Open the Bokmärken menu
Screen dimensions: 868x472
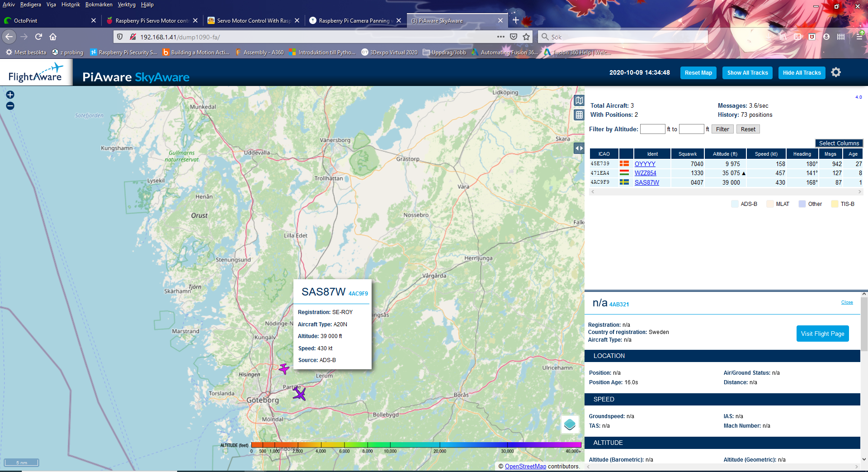click(x=99, y=5)
